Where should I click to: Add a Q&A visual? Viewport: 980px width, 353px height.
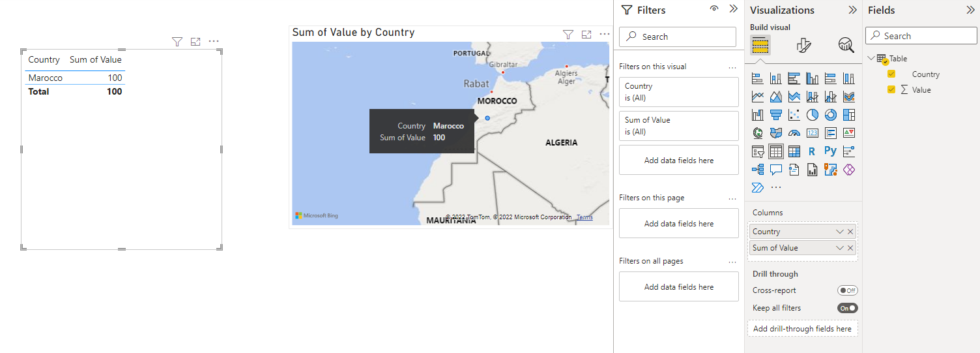(x=775, y=170)
